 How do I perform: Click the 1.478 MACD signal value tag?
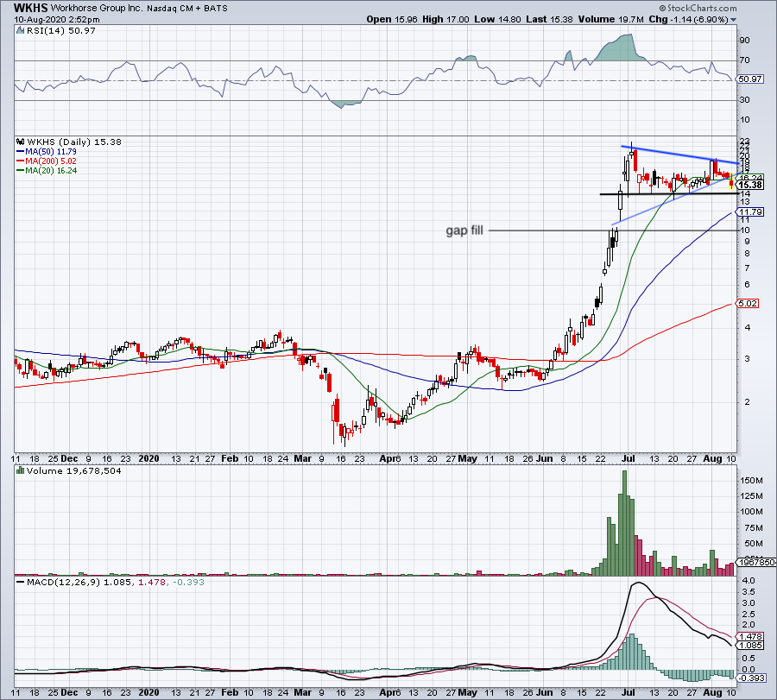[750, 637]
